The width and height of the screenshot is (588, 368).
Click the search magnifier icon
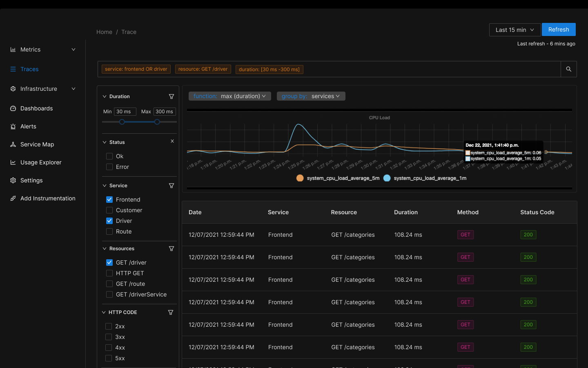click(x=568, y=69)
